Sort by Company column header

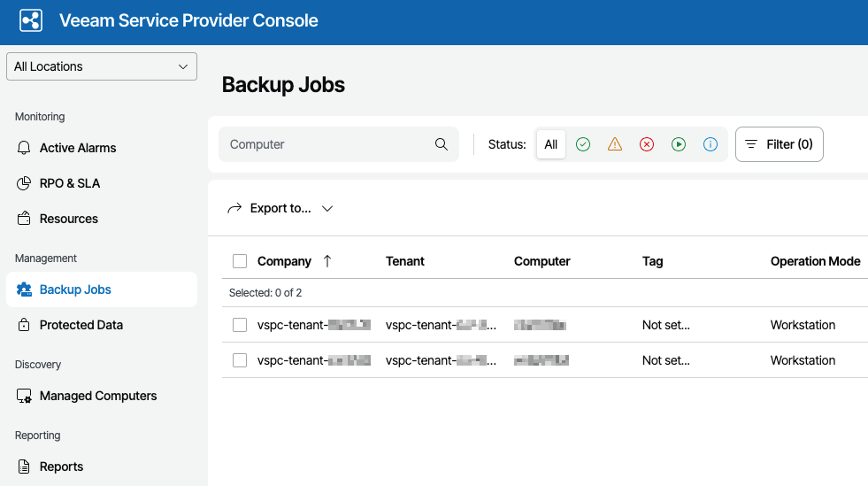tap(284, 261)
